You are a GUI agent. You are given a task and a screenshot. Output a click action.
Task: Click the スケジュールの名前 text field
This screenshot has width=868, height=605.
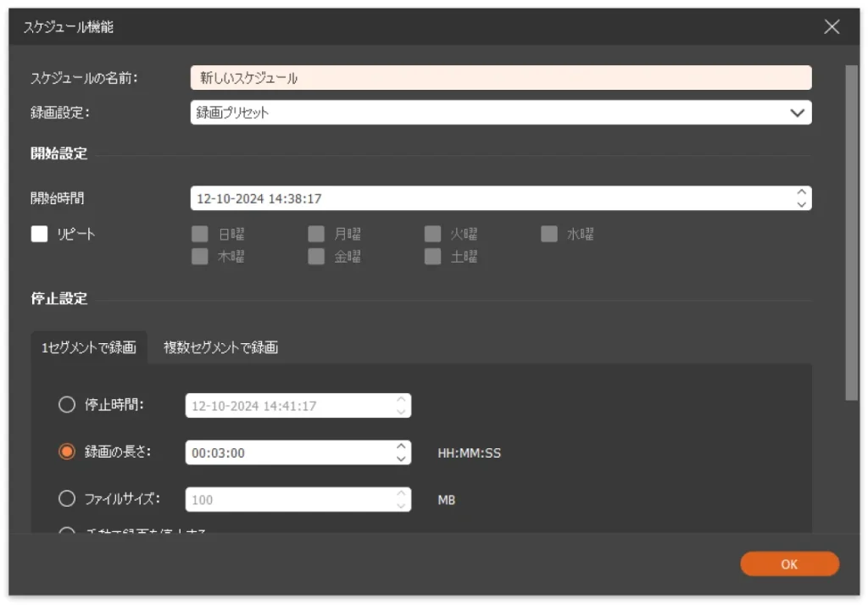(x=500, y=78)
